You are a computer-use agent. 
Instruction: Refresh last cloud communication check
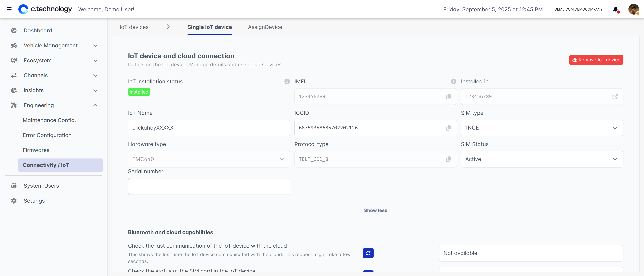[368, 253]
